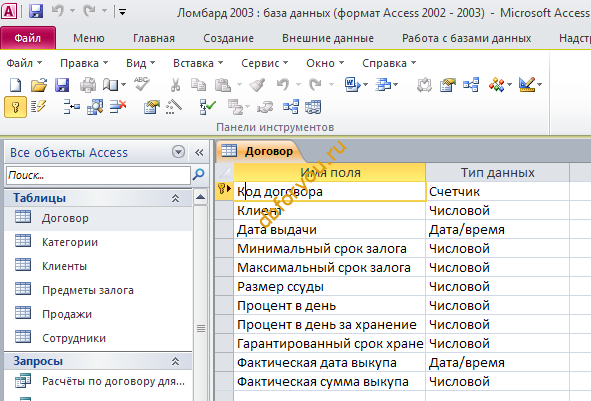
Task: Click the Print icon in toolbar
Action: [87, 85]
